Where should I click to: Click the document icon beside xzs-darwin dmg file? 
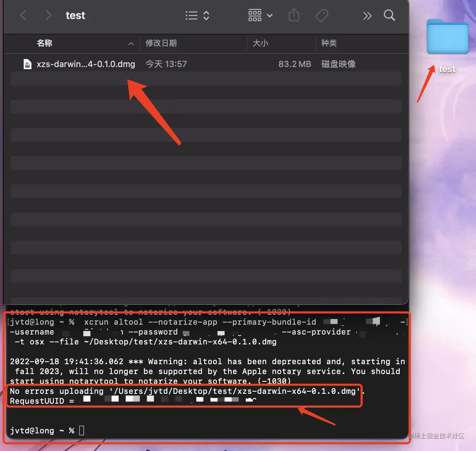(x=27, y=64)
